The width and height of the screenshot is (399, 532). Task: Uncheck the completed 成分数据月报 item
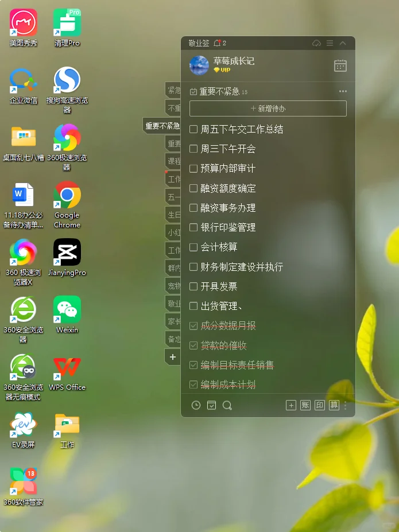[x=193, y=326]
